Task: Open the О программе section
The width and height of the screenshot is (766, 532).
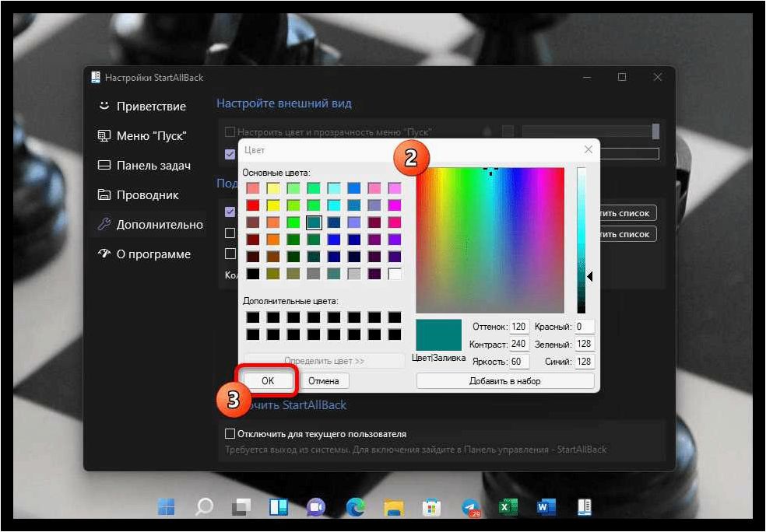Action: tap(144, 254)
